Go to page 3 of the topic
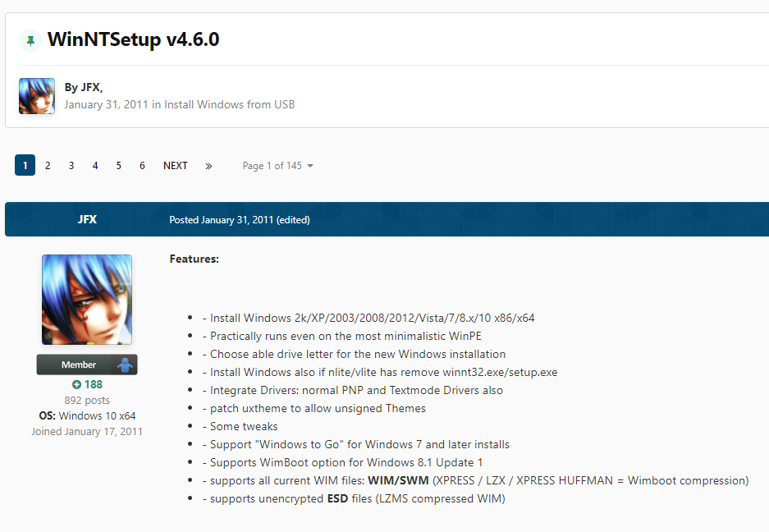 [x=71, y=166]
